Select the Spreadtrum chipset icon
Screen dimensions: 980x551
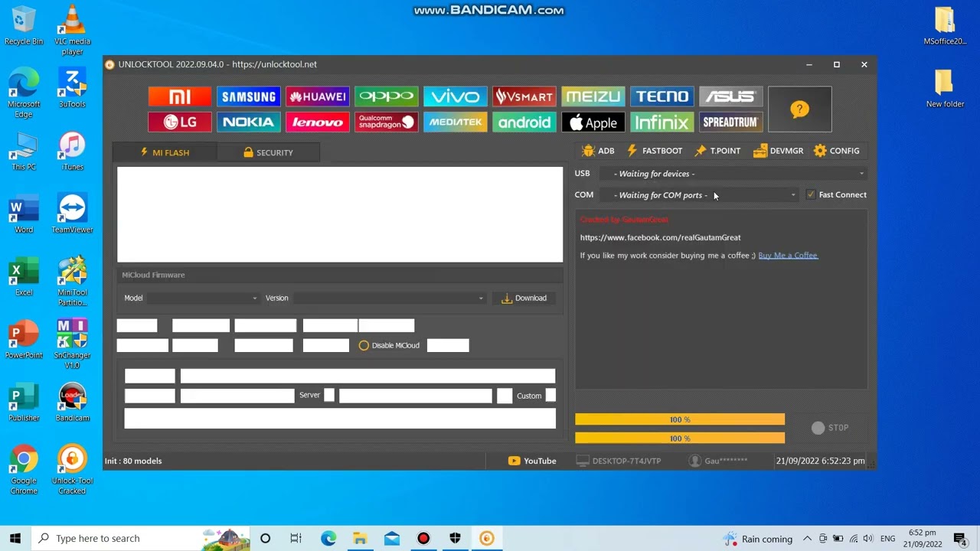click(x=731, y=122)
